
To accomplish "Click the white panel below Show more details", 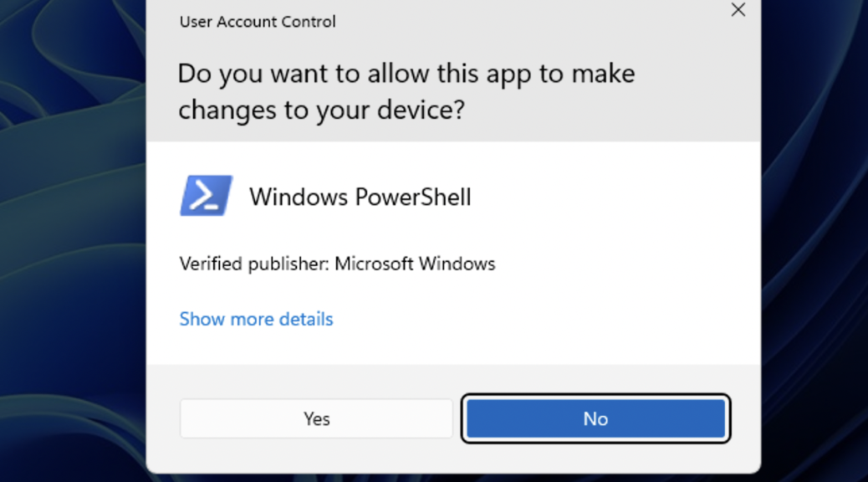I will [454, 347].
